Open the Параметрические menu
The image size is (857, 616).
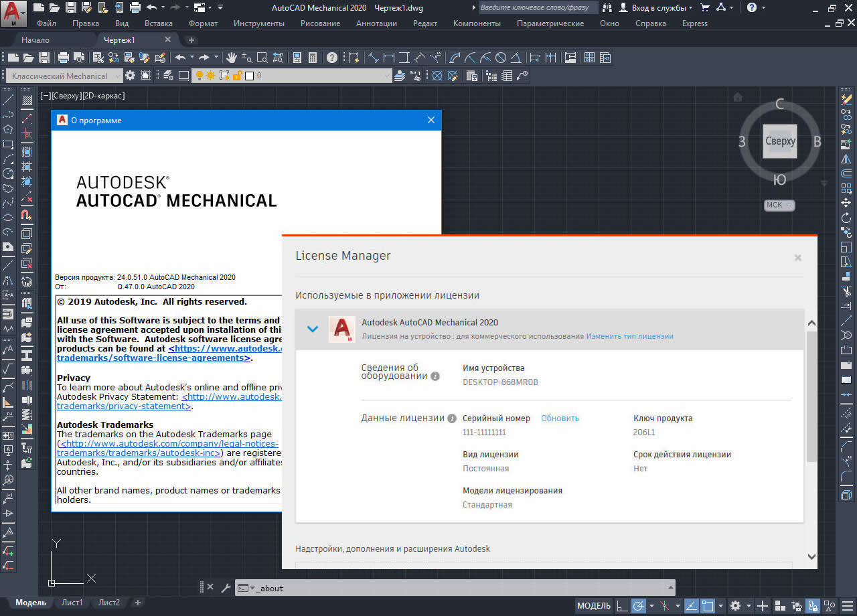click(x=550, y=23)
